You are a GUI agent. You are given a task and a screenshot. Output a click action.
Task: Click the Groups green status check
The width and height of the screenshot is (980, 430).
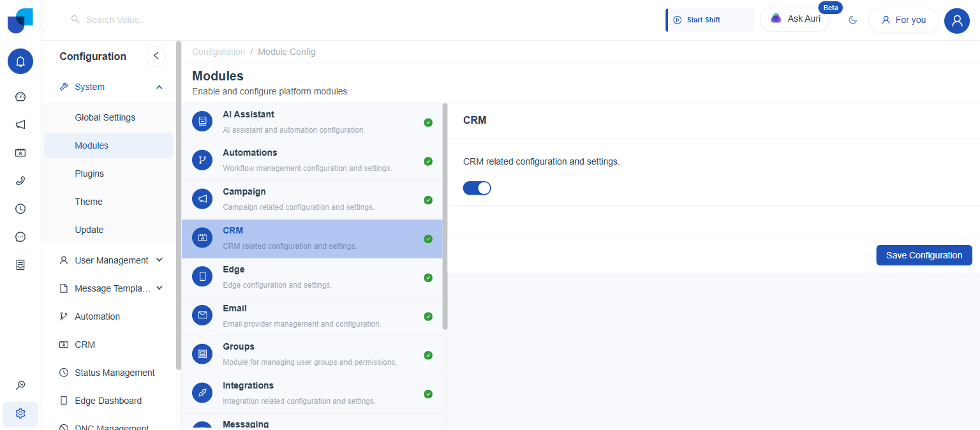(428, 355)
